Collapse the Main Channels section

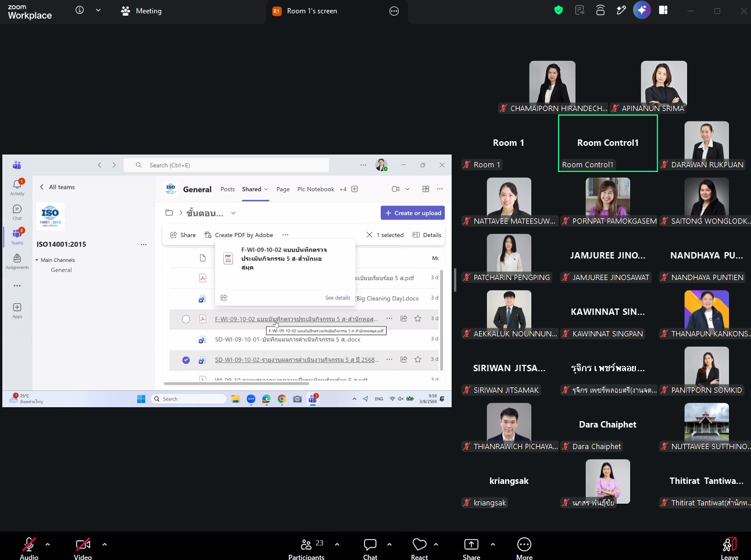tap(37, 260)
